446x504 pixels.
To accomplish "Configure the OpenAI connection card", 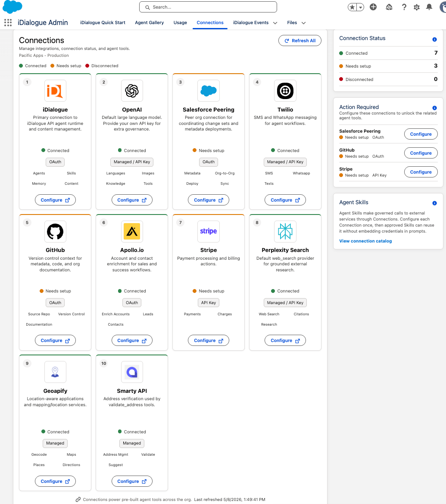I will point(132,200).
